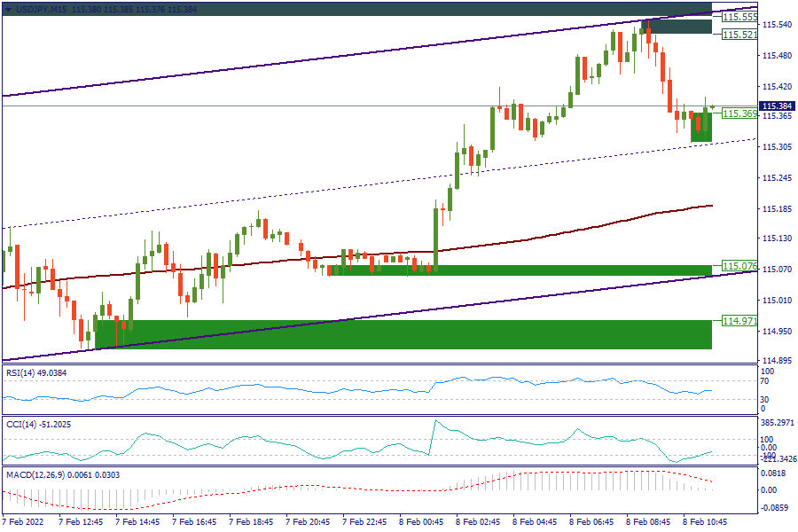Click the 114.971 support level label
The width and height of the screenshot is (798, 532).
[739, 320]
